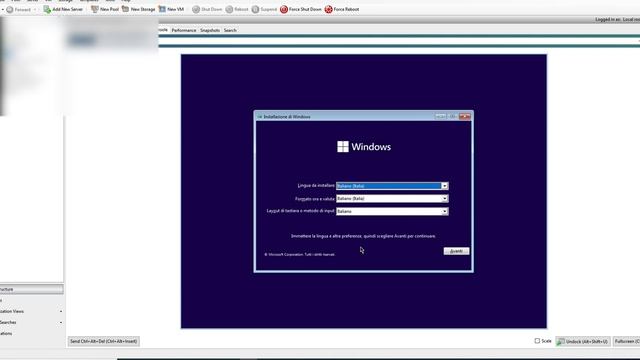Image resolution: width=640 pixels, height=360 pixels.
Task: Open the Layout di tastiera dropdown
Action: coord(444,211)
